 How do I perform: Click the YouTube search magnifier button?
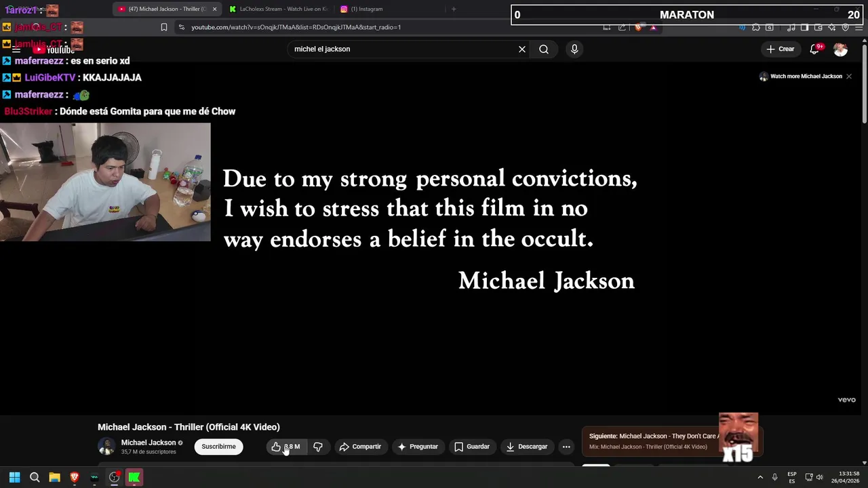pyautogui.click(x=544, y=49)
